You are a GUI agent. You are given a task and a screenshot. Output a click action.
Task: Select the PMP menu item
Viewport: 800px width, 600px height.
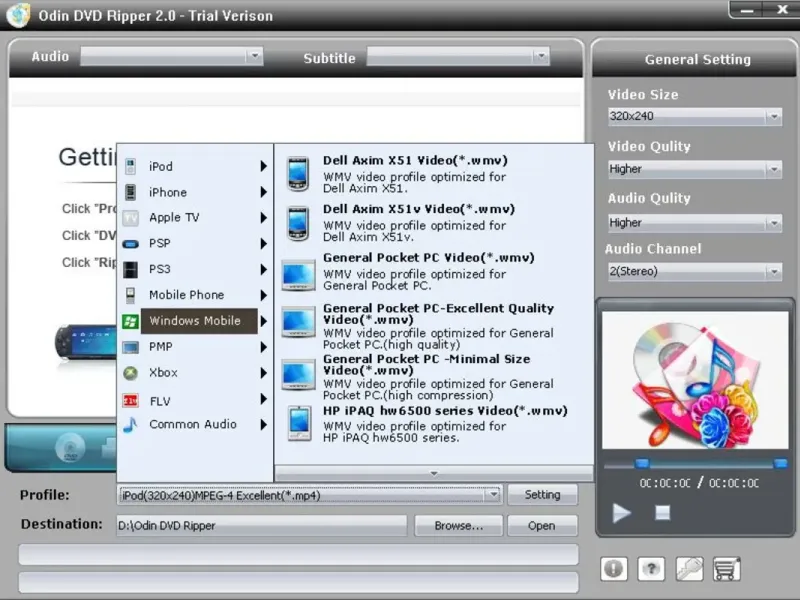pyautogui.click(x=195, y=347)
